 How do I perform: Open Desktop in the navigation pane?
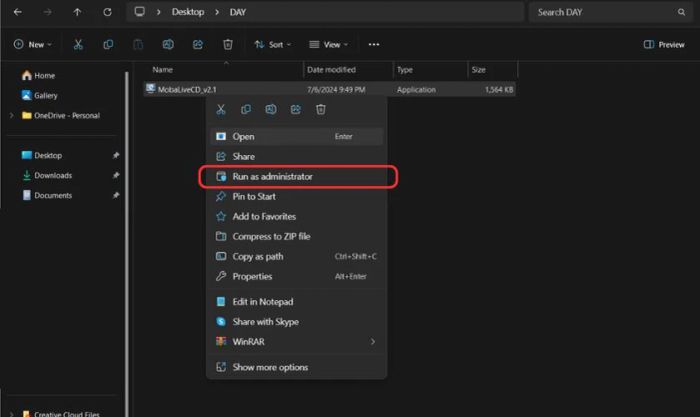[42, 155]
